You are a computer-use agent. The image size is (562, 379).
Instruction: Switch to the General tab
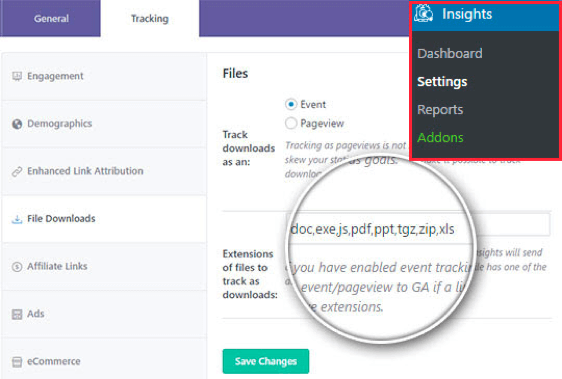(x=51, y=18)
